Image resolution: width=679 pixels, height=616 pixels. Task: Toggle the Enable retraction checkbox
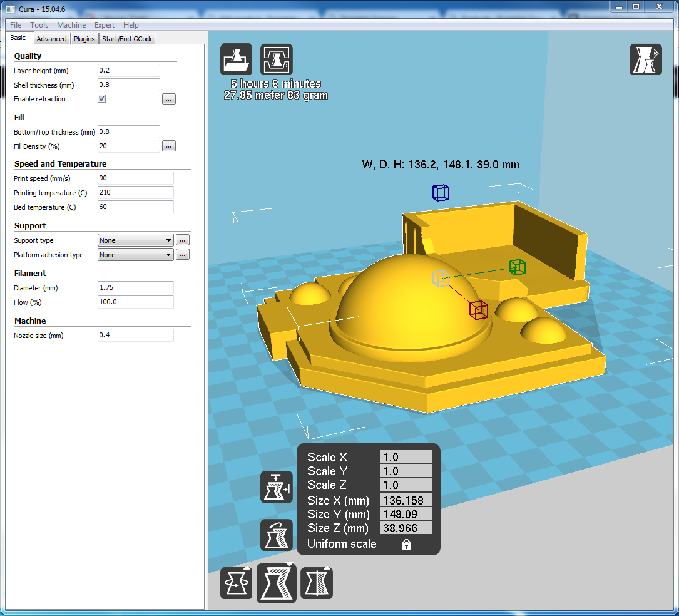tap(102, 99)
